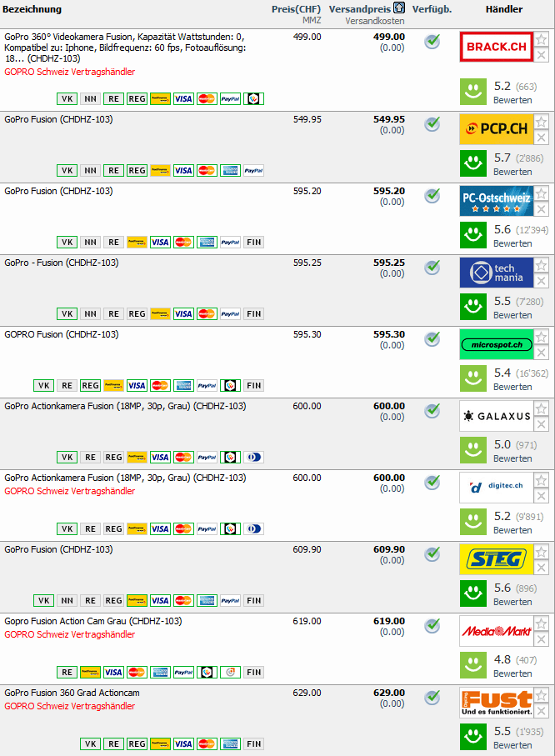Open the GoPro Fusion 360 Grad Actioncam listing

coord(72,693)
